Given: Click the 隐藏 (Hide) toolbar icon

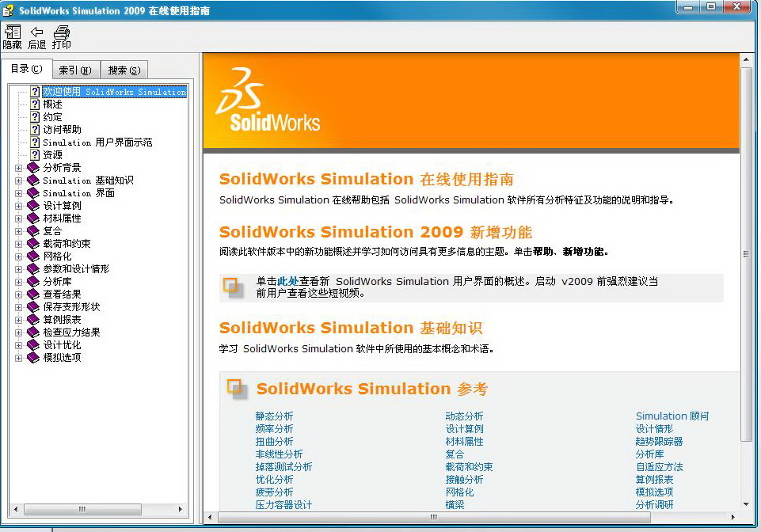Looking at the screenshot, I should pyautogui.click(x=13, y=36).
